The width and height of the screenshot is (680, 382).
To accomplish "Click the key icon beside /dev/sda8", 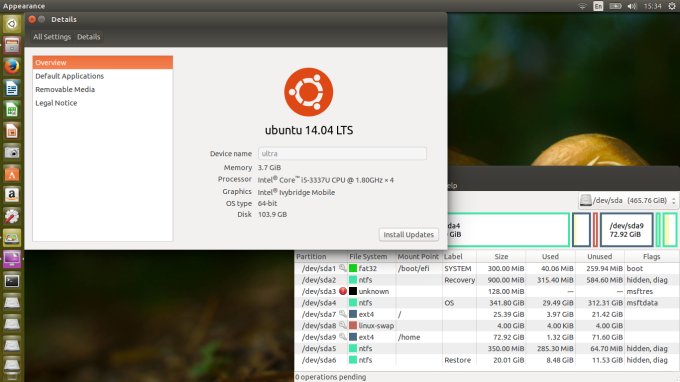I will (343, 325).
